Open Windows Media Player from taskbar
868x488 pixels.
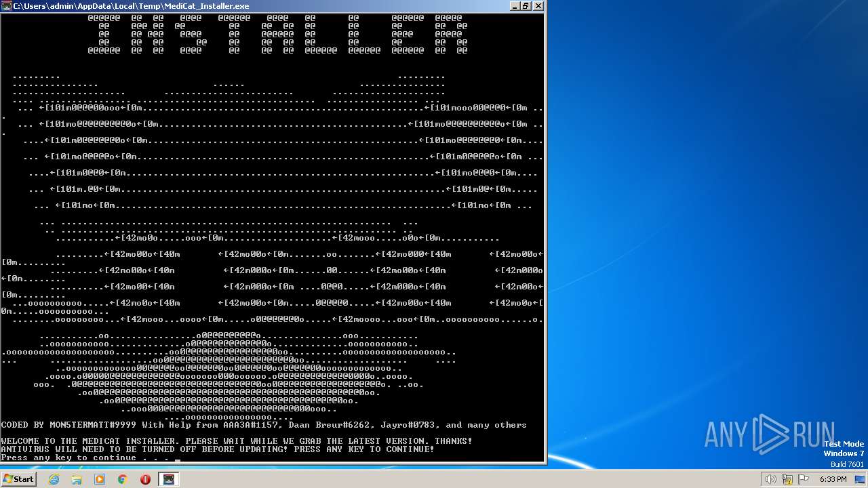(100, 479)
